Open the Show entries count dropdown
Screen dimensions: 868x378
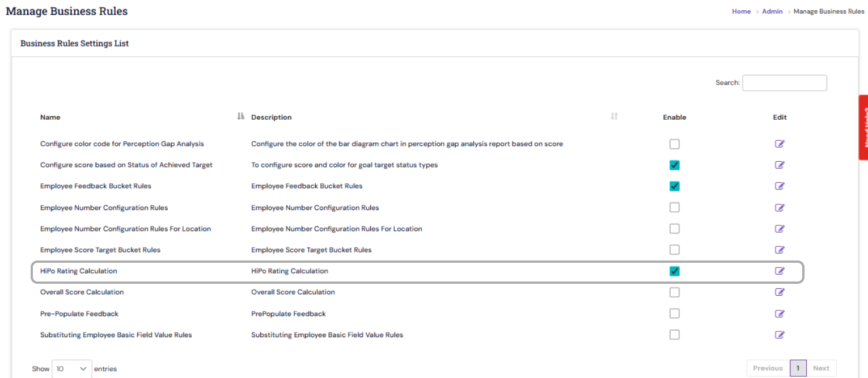coord(71,368)
